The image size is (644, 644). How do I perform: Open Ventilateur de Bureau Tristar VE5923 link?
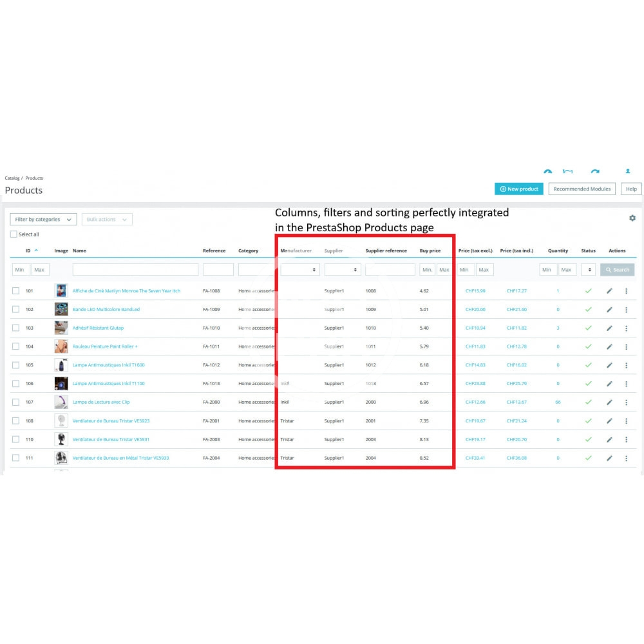coord(111,421)
